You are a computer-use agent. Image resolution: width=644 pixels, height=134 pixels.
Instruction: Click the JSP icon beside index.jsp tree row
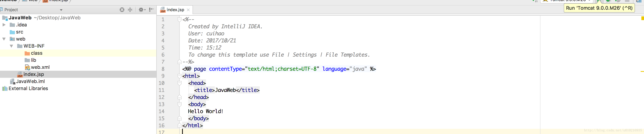tap(20, 74)
